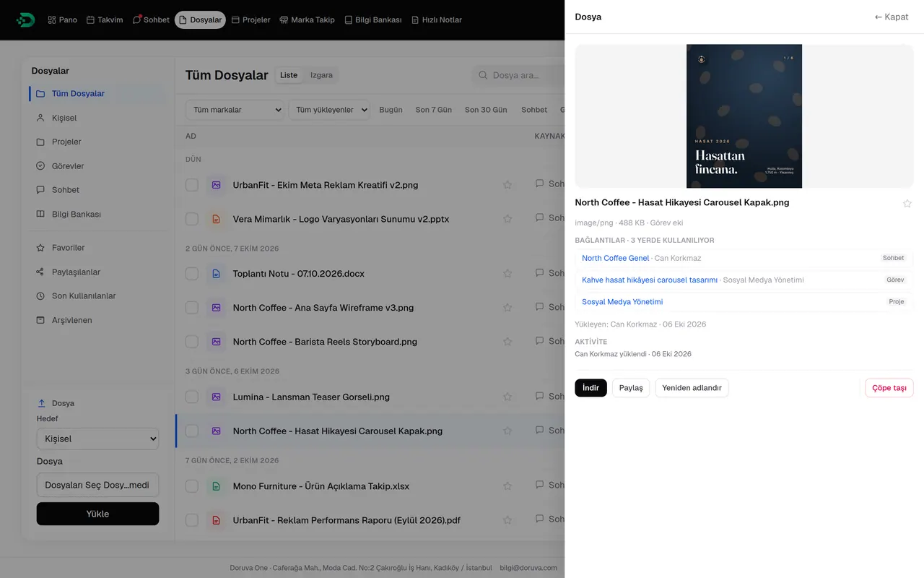Open Favoriler in the sidebar
The width and height of the screenshot is (924, 578).
point(97,248)
